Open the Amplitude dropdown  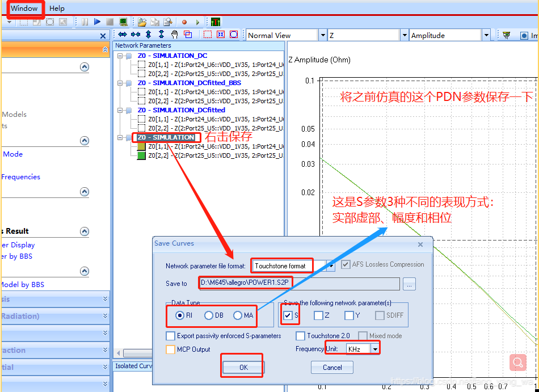pos(486,35)
